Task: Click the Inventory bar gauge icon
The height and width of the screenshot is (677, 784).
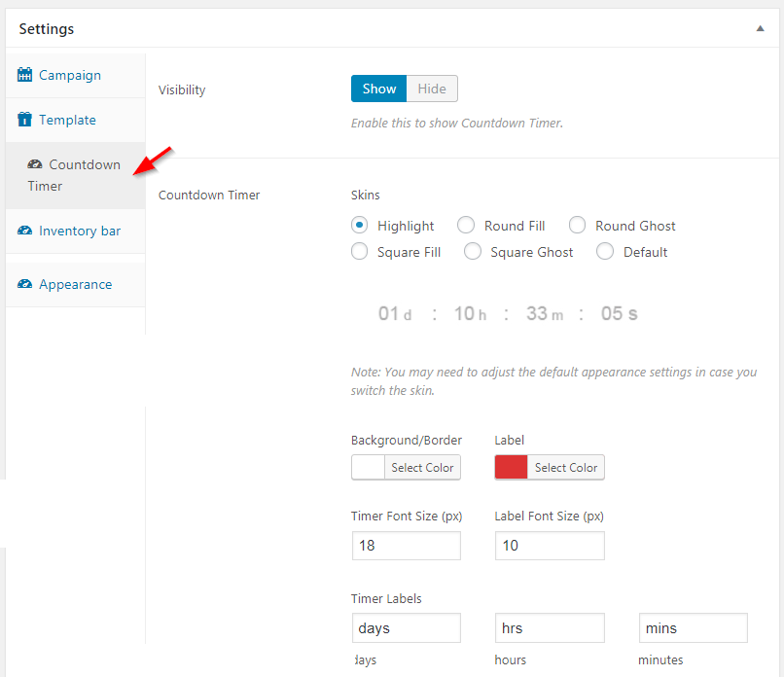Action: point(25,231)
